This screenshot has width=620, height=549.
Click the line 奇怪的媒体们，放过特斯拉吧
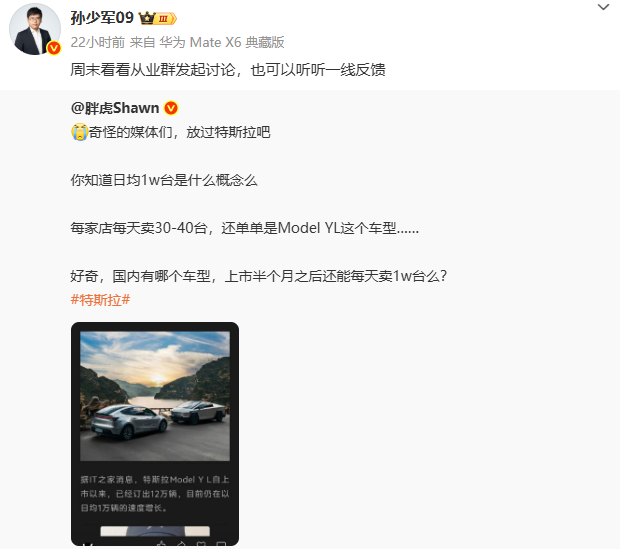point(180,132)
